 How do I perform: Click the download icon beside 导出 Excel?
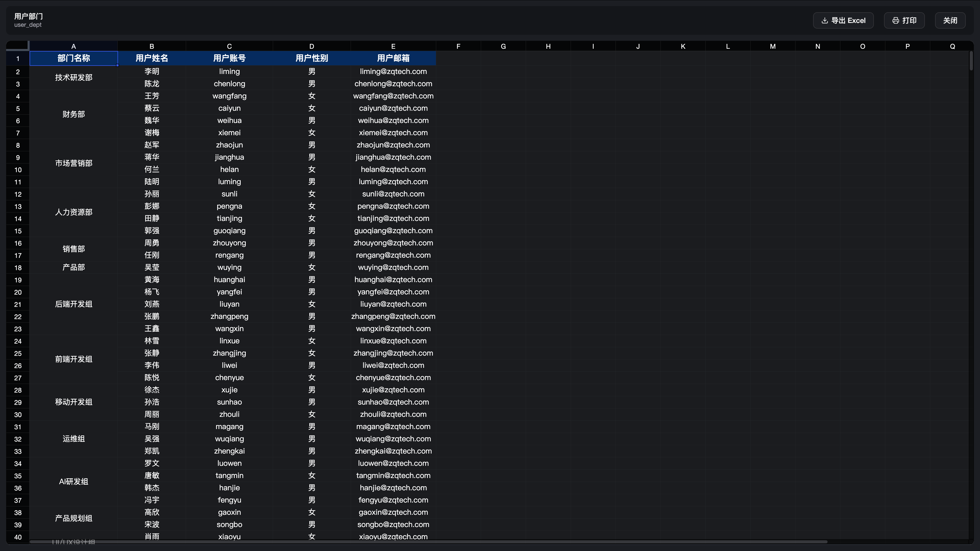(x=824, y=20)
